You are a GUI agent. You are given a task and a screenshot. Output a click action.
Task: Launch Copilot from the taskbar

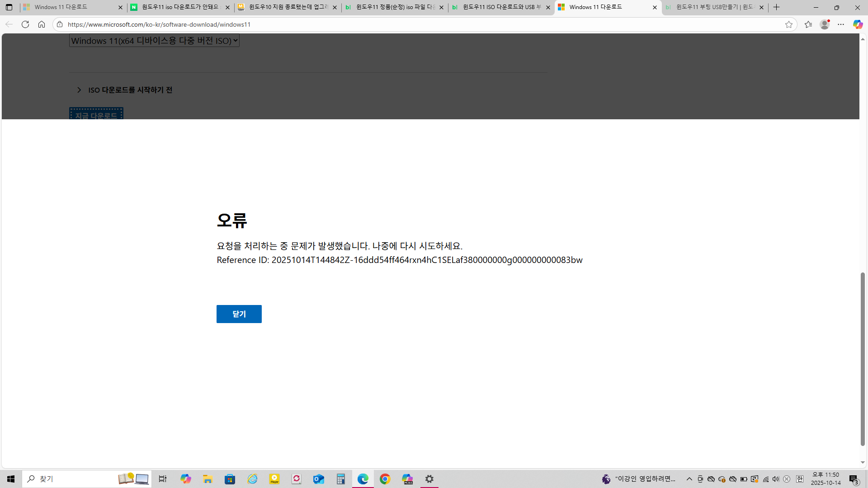point(186,479)
